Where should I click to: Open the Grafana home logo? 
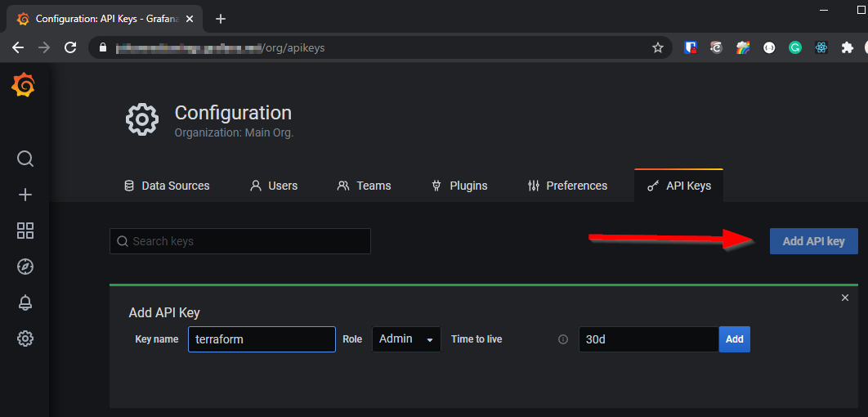pyautogui.click(x=23, y=86)
